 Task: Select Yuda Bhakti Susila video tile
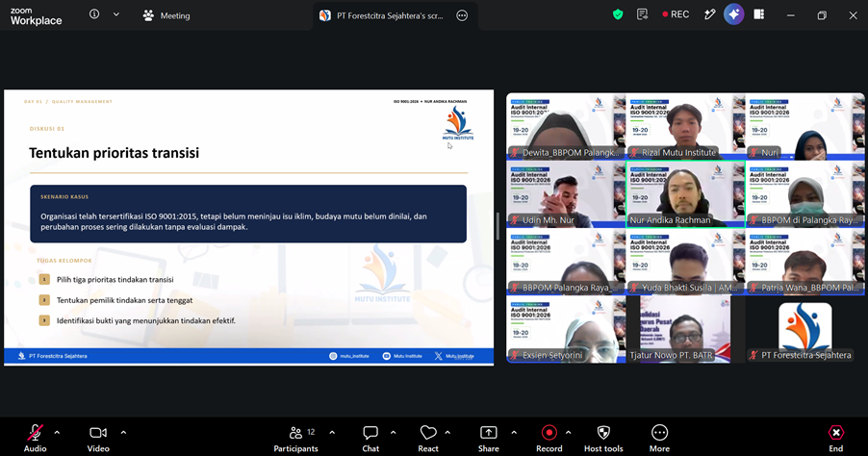tap(685, 262)
